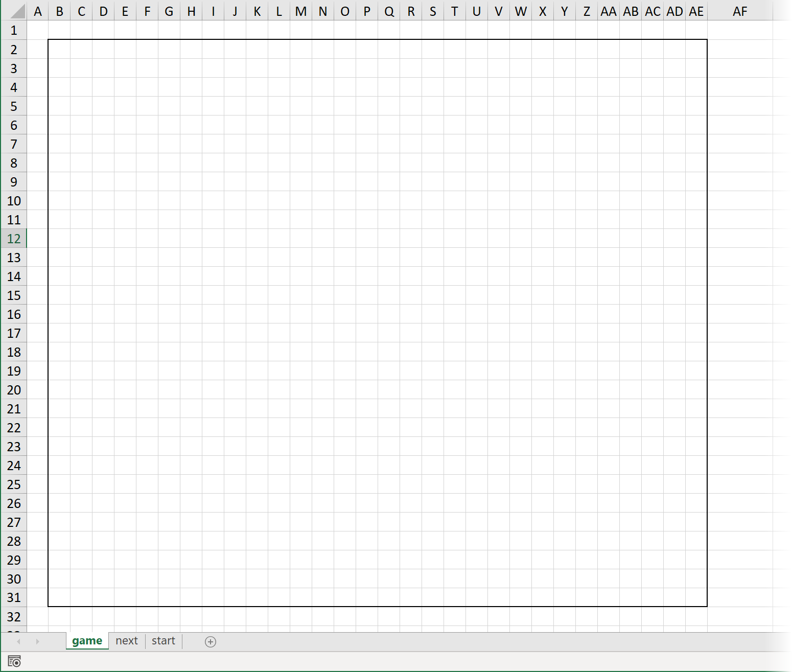Select row 10 header
Viewport: 792px width, 672px height.
click(x=14, y=200)
